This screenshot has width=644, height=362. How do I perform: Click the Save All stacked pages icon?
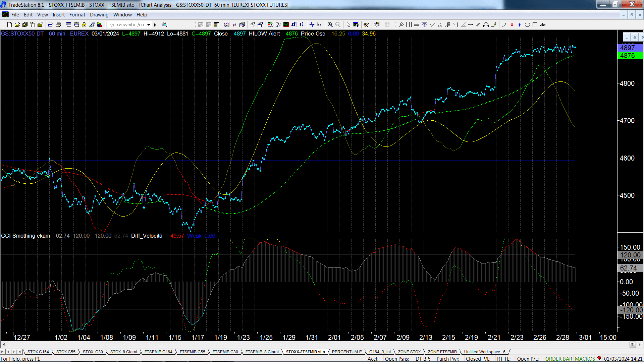(25, 24)
